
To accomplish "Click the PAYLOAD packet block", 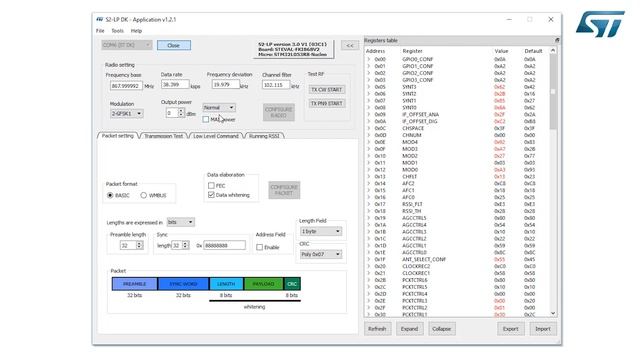I will [263, 284].
